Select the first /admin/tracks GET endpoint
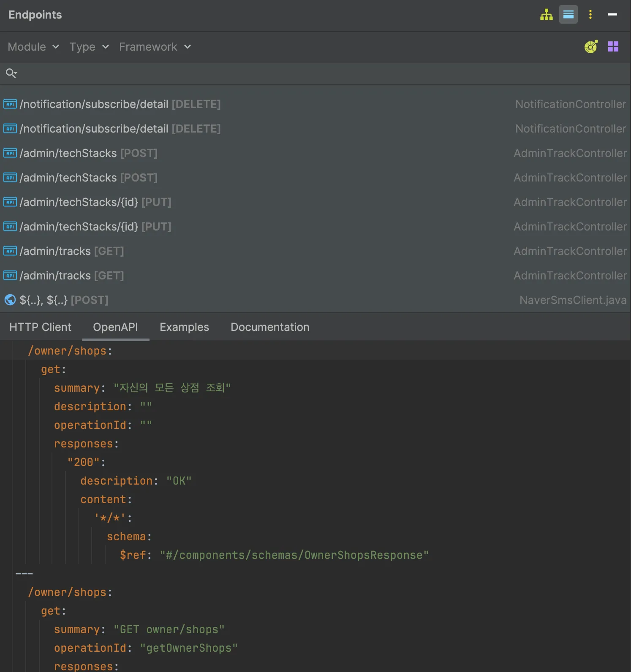631x672 pixels. 72,251
